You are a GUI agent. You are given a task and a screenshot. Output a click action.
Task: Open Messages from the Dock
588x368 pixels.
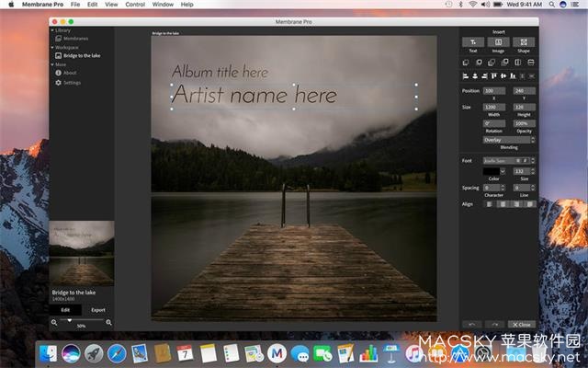pyautogui.click(x=300, y=353)
